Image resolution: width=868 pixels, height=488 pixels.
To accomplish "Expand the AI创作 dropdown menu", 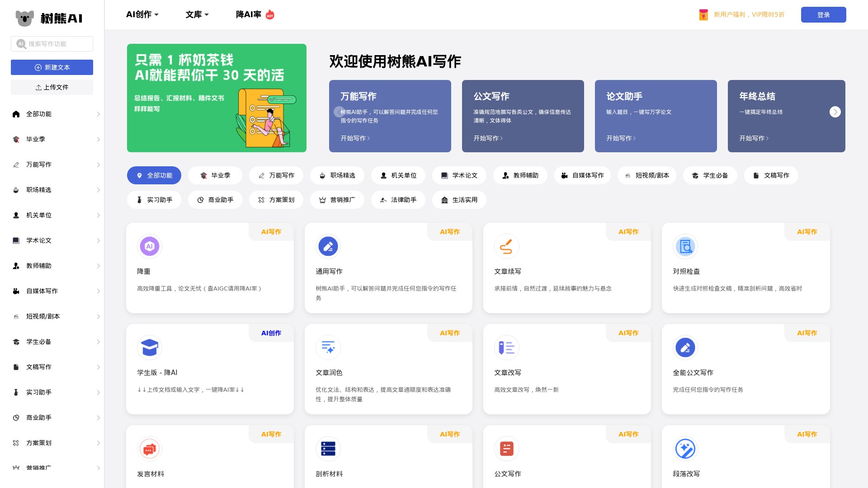I will [x=142, y=14].
